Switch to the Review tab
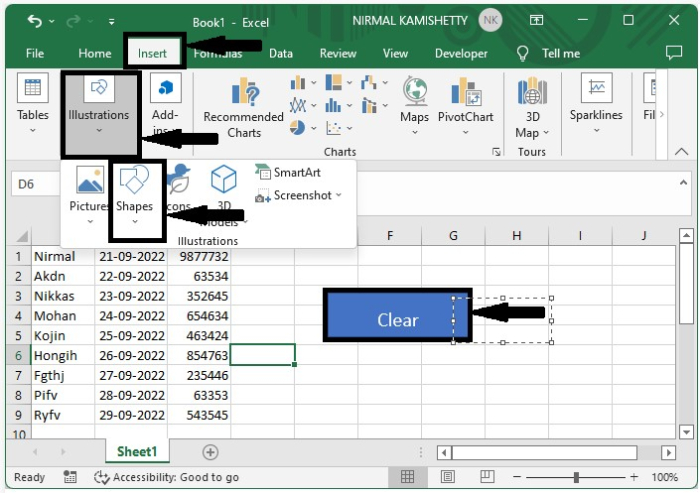 (x=338, y=54)
